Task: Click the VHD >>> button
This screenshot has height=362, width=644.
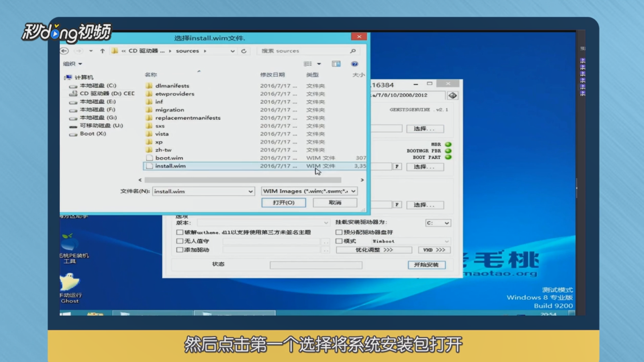Action: coord(434,250)
